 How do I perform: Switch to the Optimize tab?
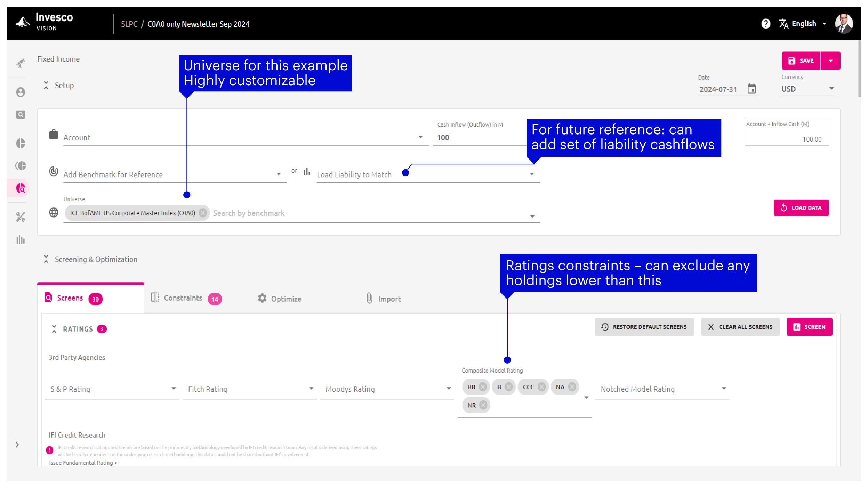tap(280, 299)
